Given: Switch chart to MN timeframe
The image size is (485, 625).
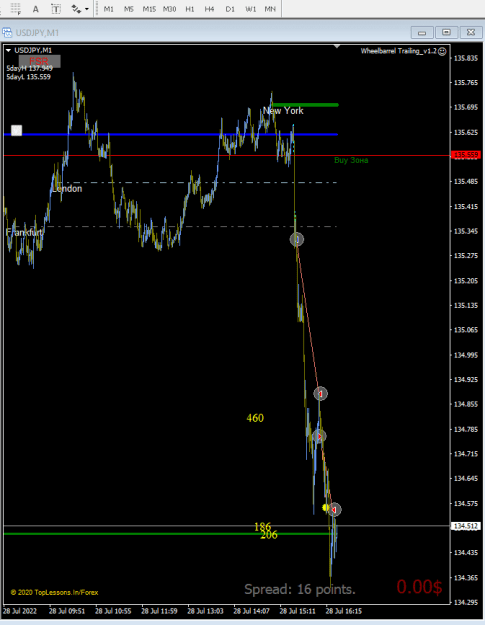Looking at the screenshot, I should coord(270,9).
